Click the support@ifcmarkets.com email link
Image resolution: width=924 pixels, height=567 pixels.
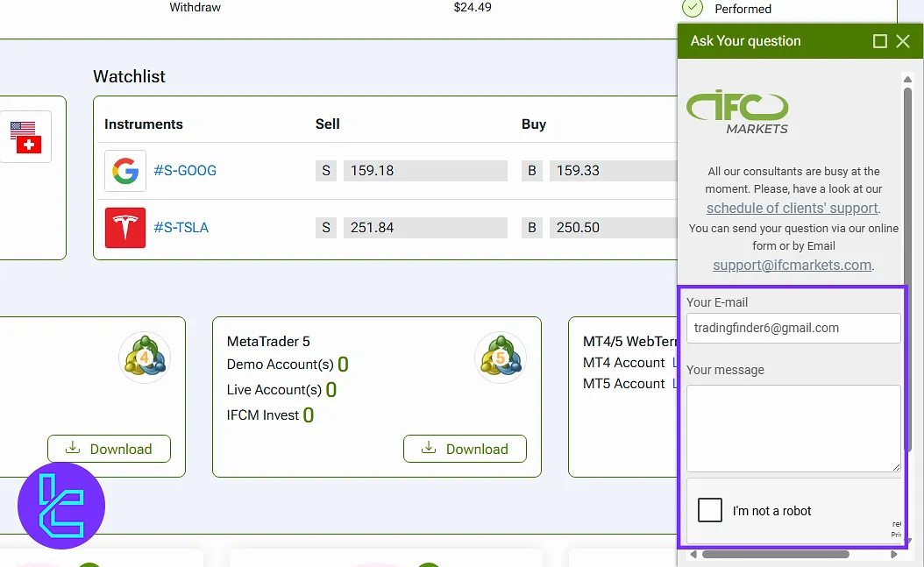(x=792, y=265)
